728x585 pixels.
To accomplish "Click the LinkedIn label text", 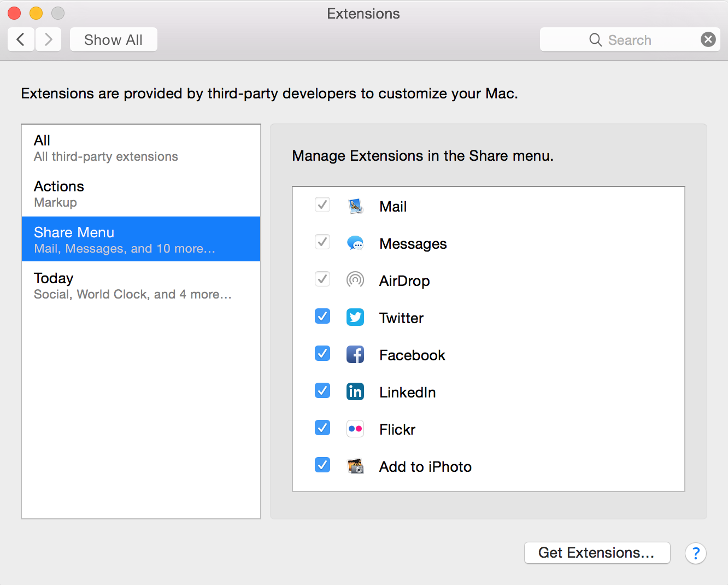I will point(408,392).
